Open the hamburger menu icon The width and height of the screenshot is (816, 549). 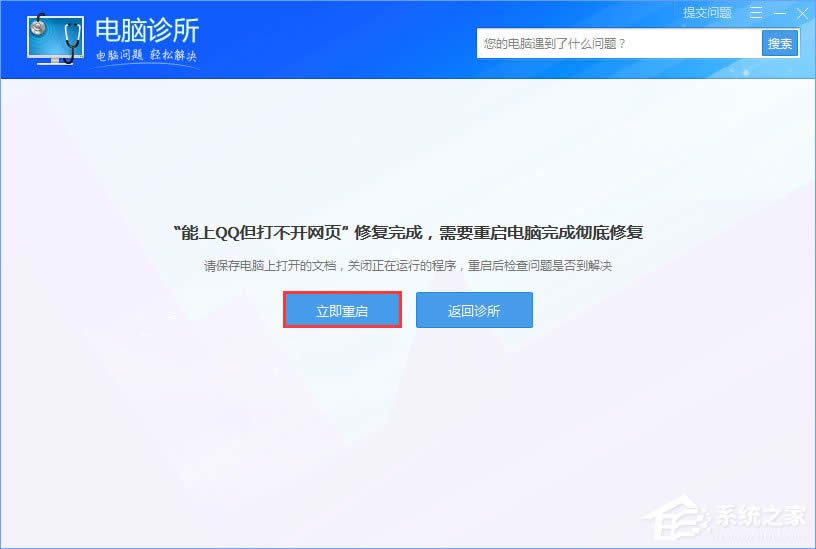click(x=756, y=12)
